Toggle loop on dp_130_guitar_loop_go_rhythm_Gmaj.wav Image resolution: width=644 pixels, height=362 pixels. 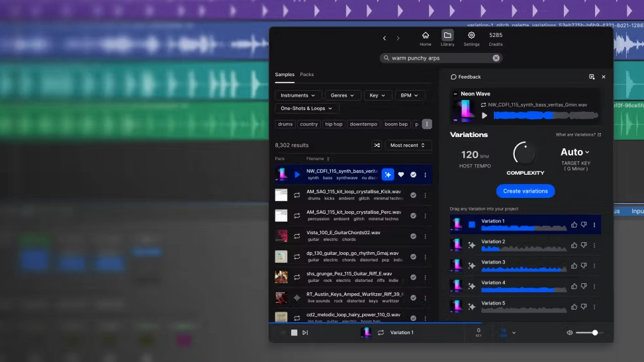click(x=297, y=257)
